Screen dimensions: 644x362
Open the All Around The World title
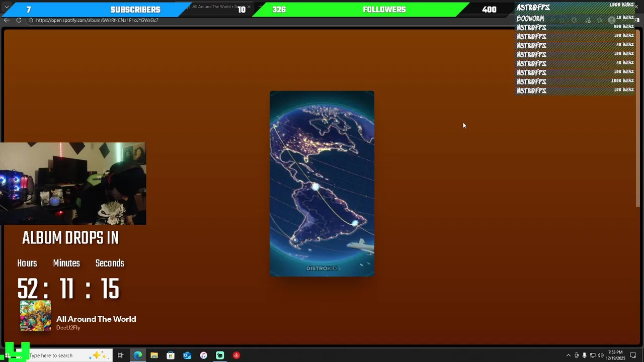coord(96,319)
